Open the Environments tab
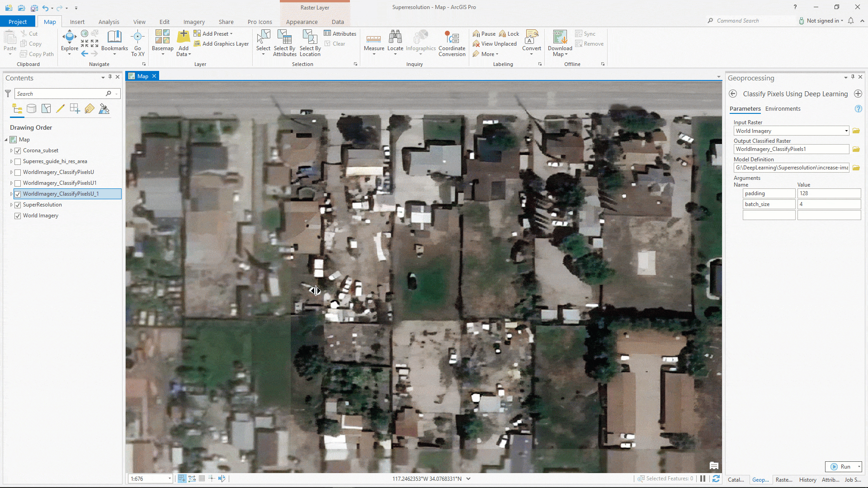The height and width of the screenshot is (488, 868). pos(783,109)
